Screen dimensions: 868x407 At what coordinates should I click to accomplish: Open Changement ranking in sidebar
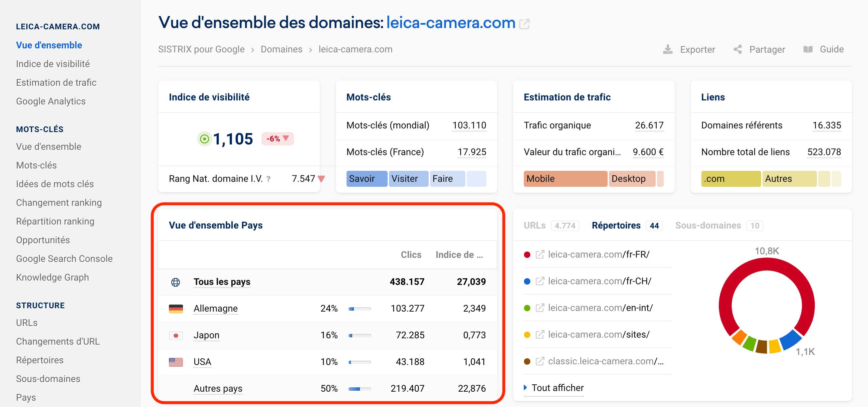59,202
